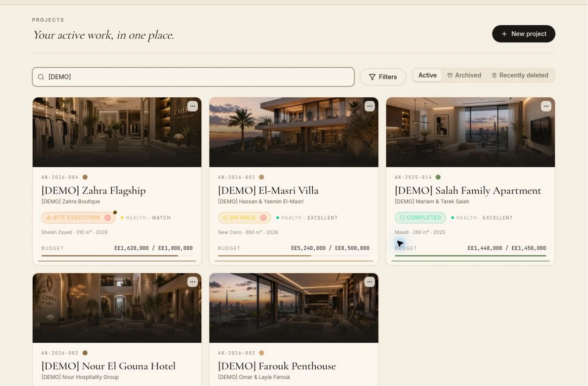Click into the [DEMO] search field
Screen dimensions: 588x386
pyautogui.click(x=193, y=77)
